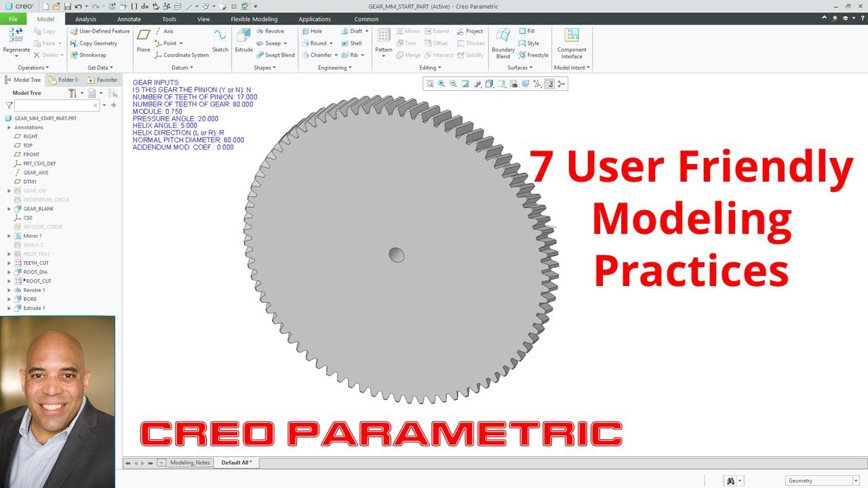The image size is (868, 488).
Task: Select the Revolve tool
Action: [270, 31]
